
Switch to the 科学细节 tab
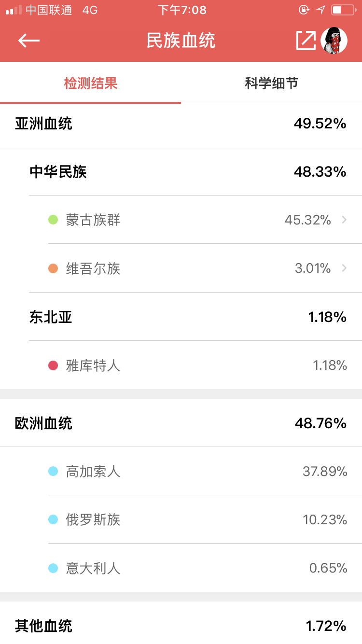271,83
